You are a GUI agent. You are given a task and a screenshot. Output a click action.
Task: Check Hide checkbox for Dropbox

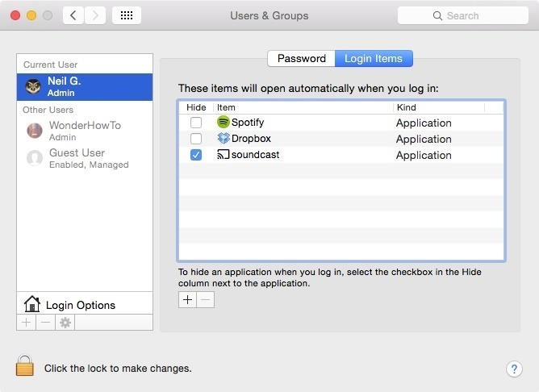point(196,139)
